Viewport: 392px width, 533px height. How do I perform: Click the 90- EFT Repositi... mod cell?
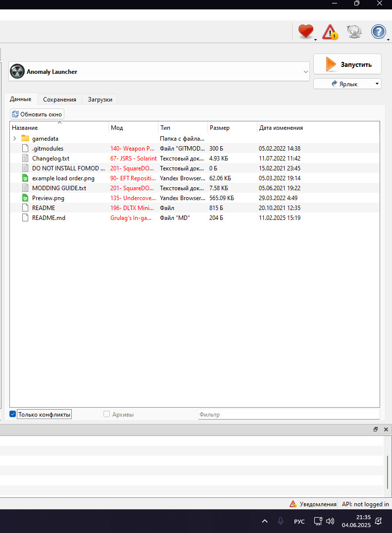click(x=133, y=178)
